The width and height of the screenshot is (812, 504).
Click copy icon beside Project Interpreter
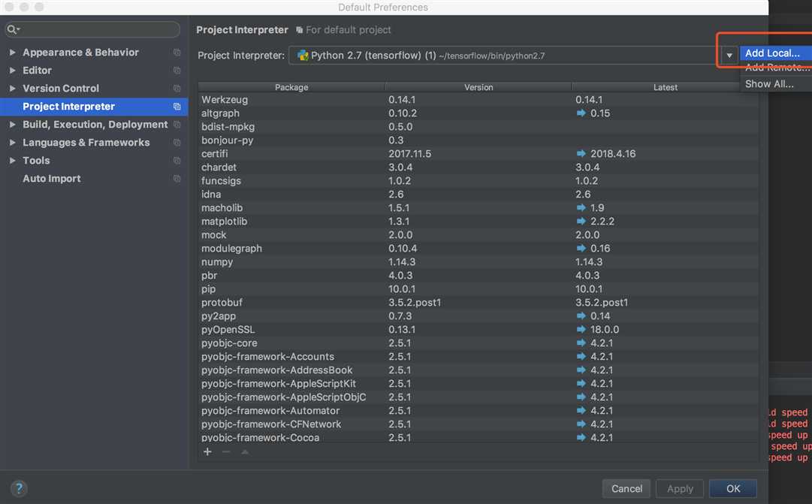point(177,106)
